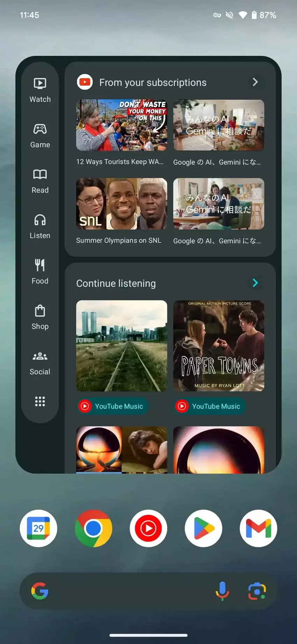The width and height of the screenshot is (297, 644).
Task: Tap YouTube Music chip under railway album
Action: pyautogui.click(x=113, y=406)
